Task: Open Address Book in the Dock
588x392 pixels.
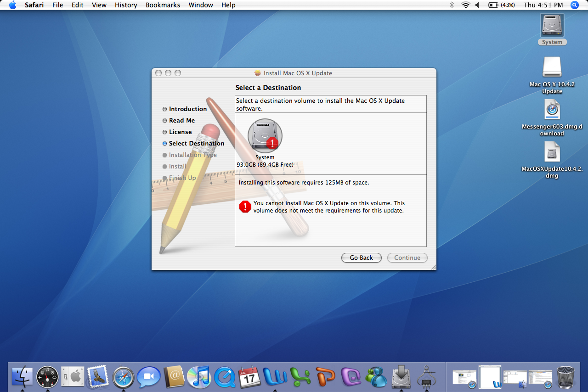Action: tap(174, 377)
